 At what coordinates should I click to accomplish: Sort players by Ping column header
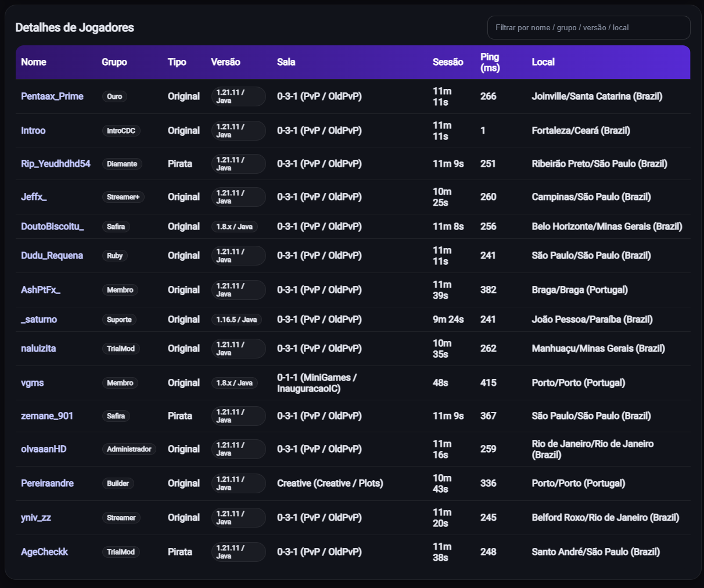(x=490, y=62)
